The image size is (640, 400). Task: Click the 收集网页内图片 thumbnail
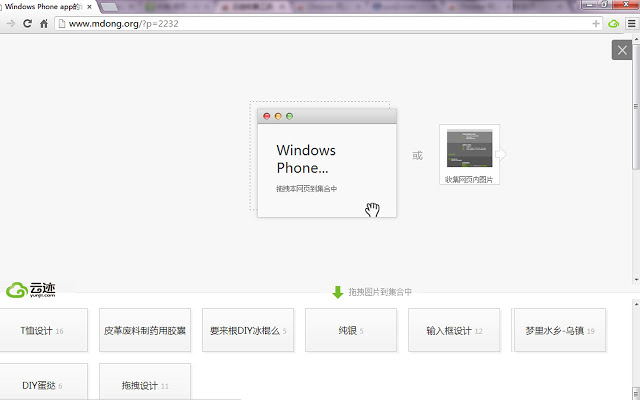[469, 148]
